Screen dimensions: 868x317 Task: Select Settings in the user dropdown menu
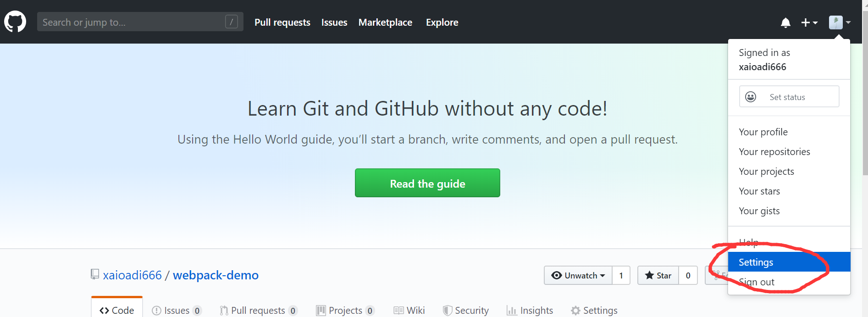coord(789,262)
